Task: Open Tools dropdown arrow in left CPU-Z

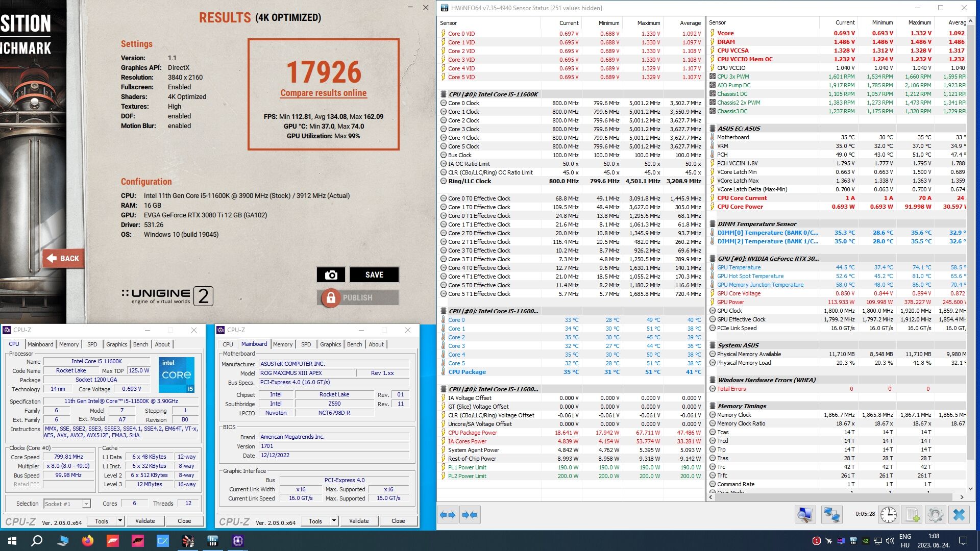Action: click(x=120, y=521)
